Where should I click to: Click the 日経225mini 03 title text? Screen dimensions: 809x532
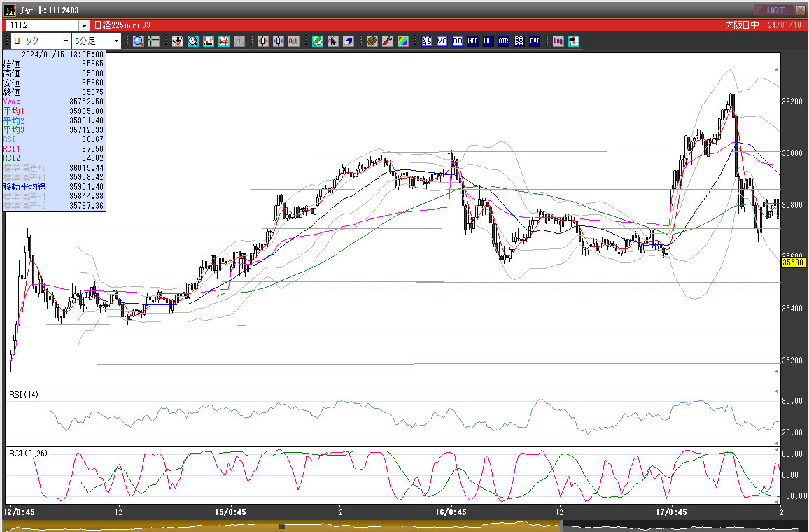pos(122,25)
